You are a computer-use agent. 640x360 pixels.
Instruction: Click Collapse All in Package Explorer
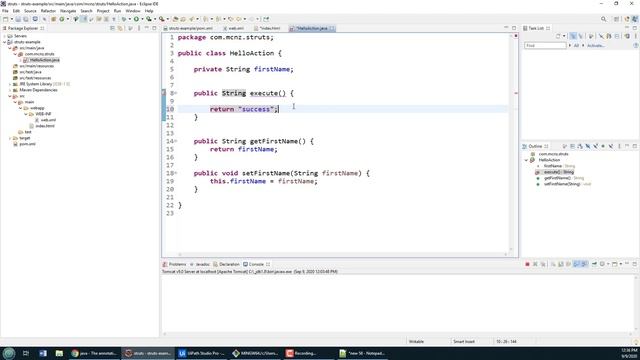click(x=112, y=28)
